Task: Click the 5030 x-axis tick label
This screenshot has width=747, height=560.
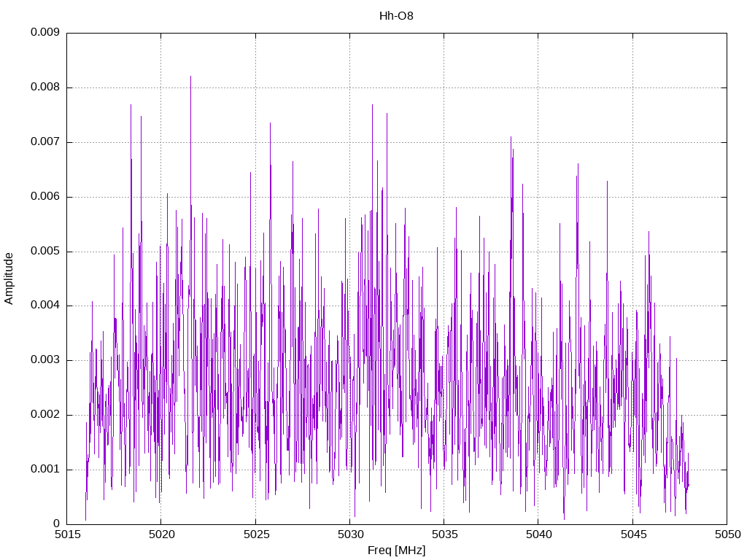Action: pyautogui.click(x=350, y=534)
